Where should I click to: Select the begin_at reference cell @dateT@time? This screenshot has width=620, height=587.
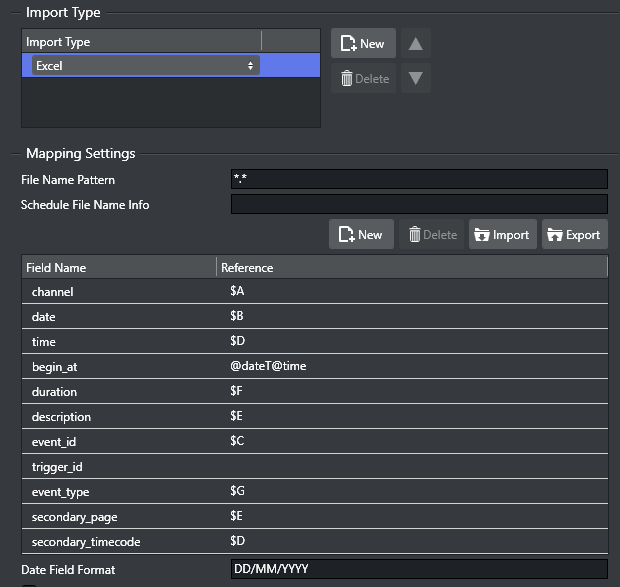coord(410,366)
